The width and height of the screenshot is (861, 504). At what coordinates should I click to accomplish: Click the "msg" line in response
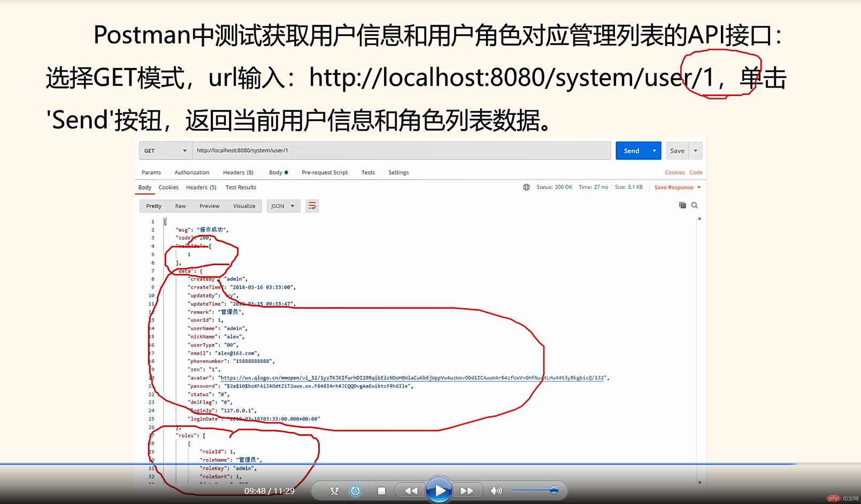coord(202,230)
